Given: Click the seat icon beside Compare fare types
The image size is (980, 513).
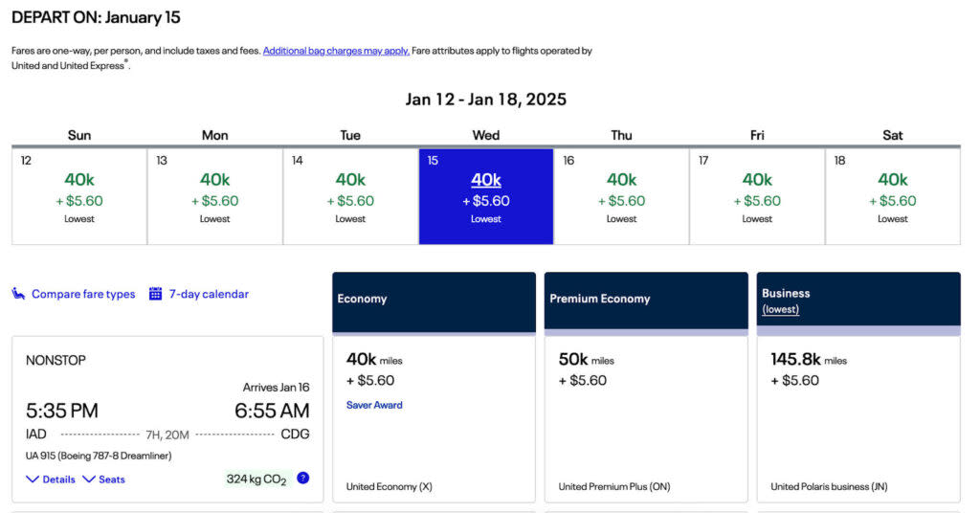Looking at the screenshot, I should [x=19, y=294].
